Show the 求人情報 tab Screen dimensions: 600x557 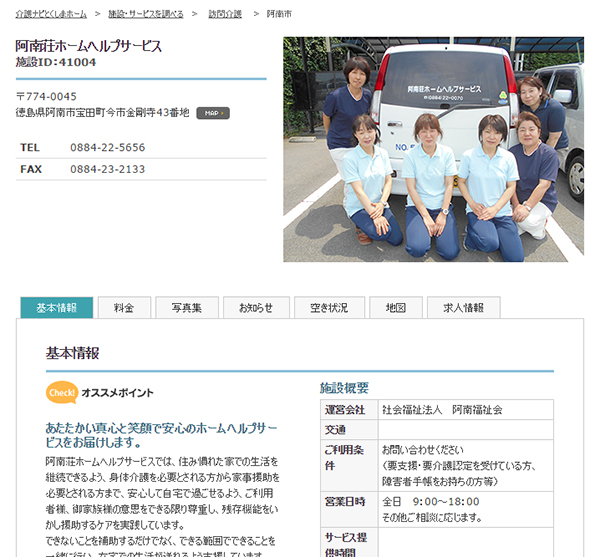463,308
